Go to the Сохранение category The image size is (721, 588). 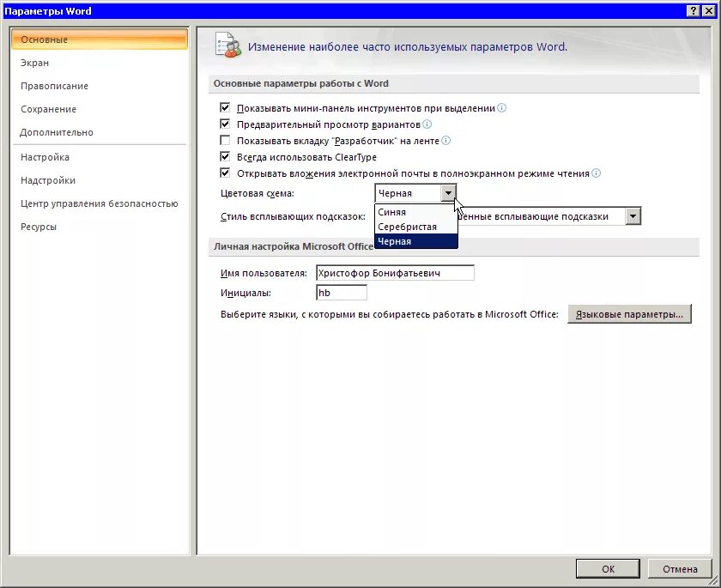click(100, 109)
